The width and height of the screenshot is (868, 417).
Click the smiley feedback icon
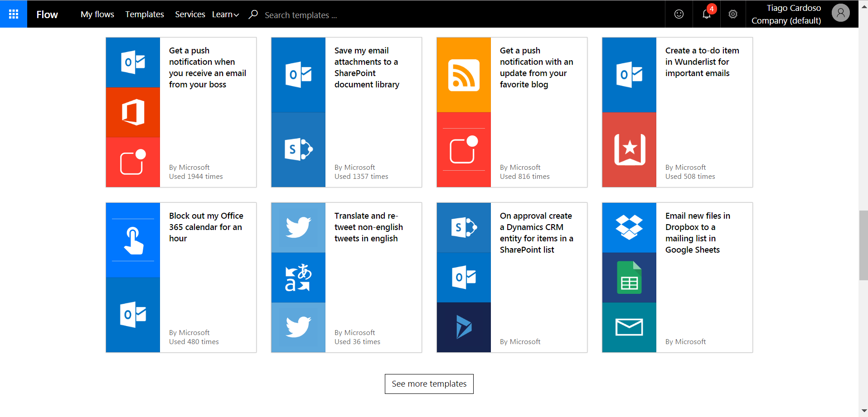(x=679, y=14)
